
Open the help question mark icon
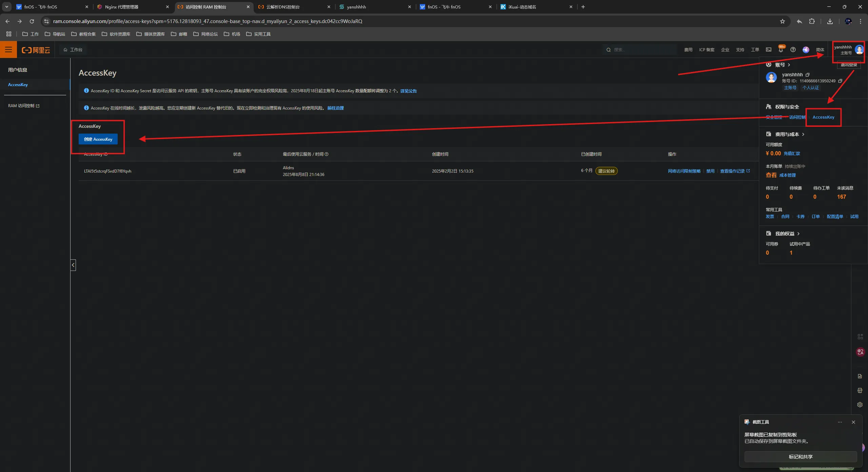click(x=793, y=50)
